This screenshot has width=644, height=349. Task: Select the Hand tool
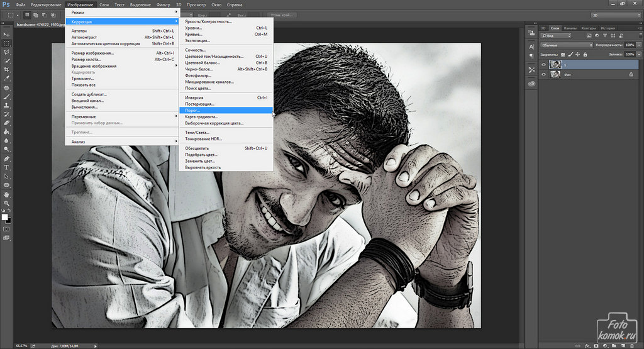[x=6, y=194]
